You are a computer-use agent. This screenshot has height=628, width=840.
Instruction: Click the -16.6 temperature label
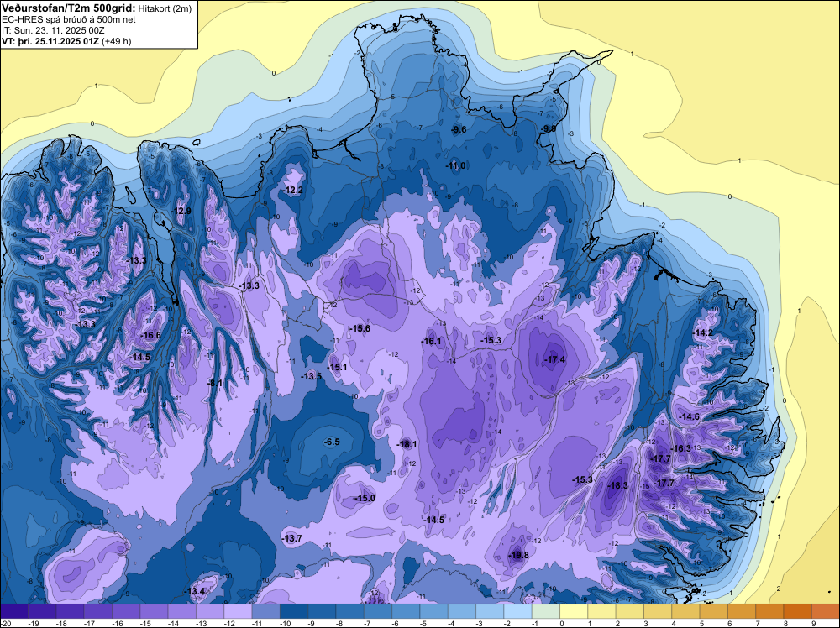[150, 335]
